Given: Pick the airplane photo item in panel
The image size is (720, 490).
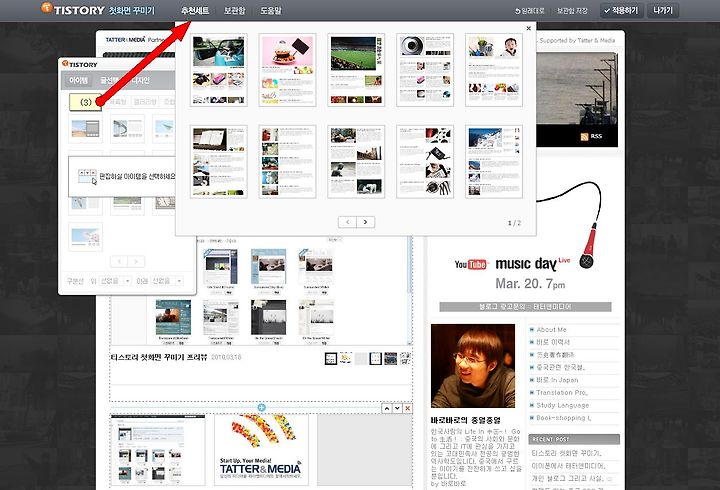Looking at the screenshot, I should [x=164, y=129].
